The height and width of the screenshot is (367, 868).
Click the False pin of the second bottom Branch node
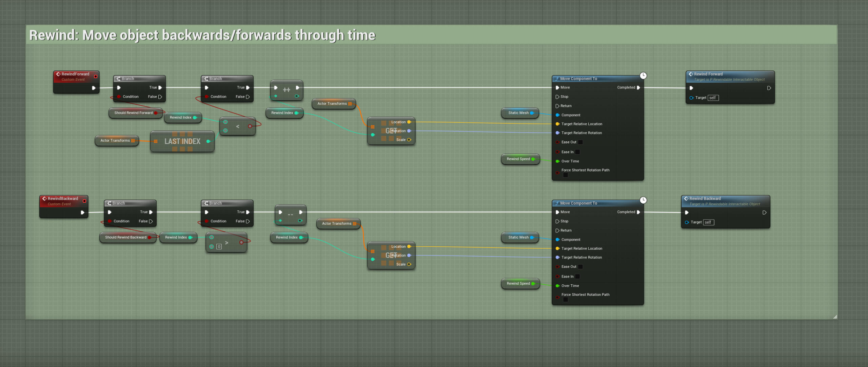(x=248, y=221)
